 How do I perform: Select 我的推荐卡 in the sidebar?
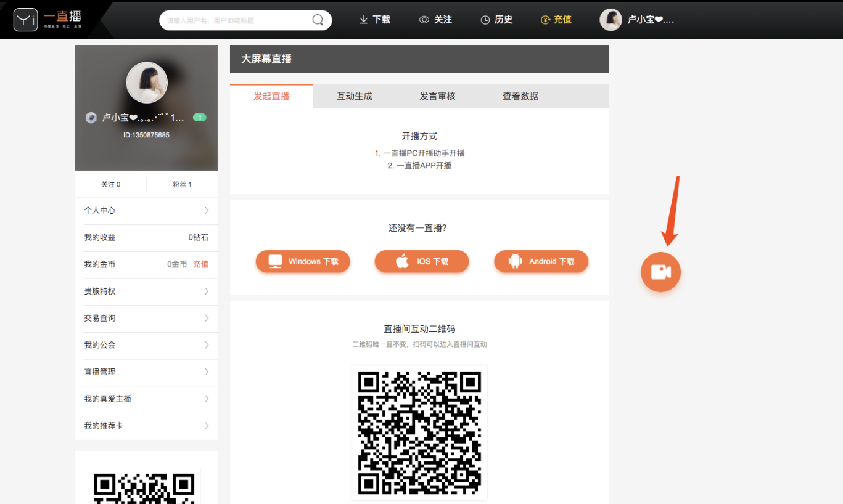pyautogui.click(x=146, y=426)
